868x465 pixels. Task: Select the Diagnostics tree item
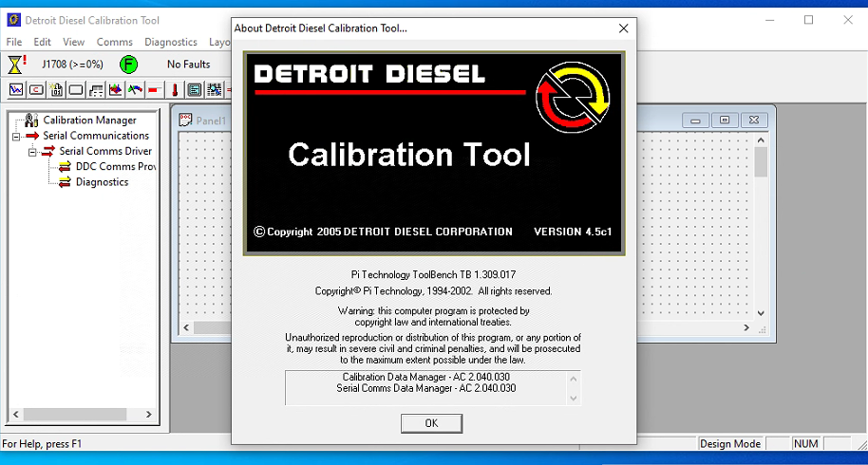pyautogui.click(x=102, y=182)
